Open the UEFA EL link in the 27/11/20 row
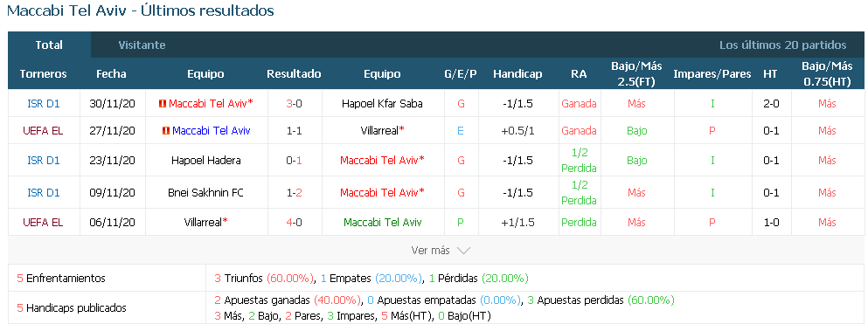Image resolution: width=868 pixels, height=331 pixels. click(x=43, y=131)
